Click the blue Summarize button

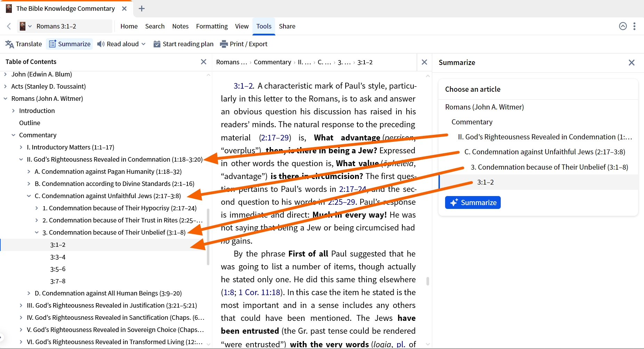473,203
